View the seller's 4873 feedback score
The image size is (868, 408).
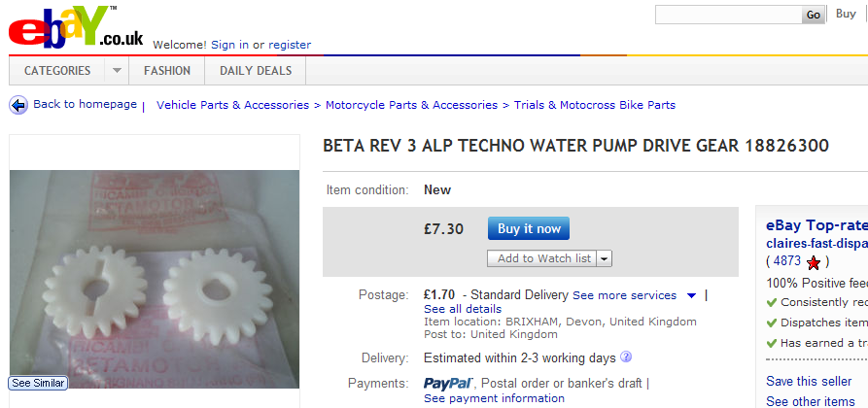coord(787,261)
